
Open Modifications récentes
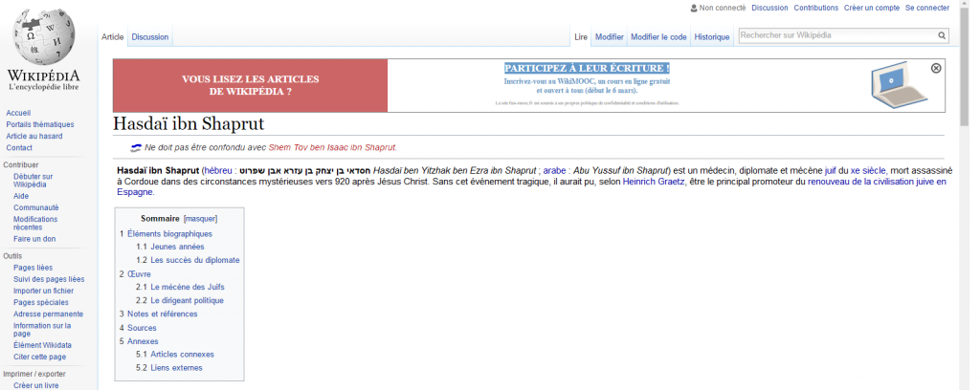(35, 224)
